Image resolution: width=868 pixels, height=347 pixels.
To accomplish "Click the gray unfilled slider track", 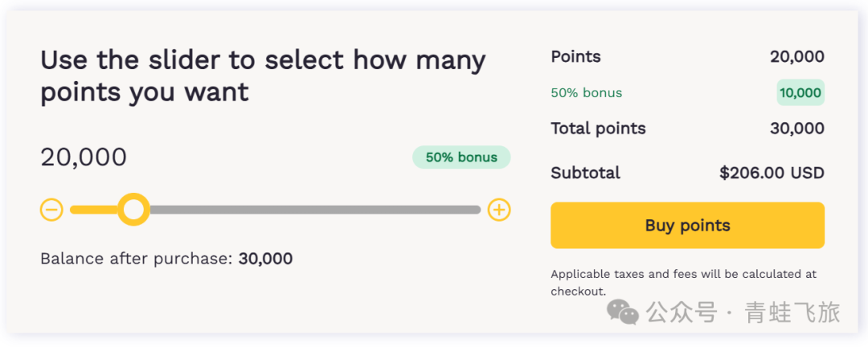I will [313, 210].
